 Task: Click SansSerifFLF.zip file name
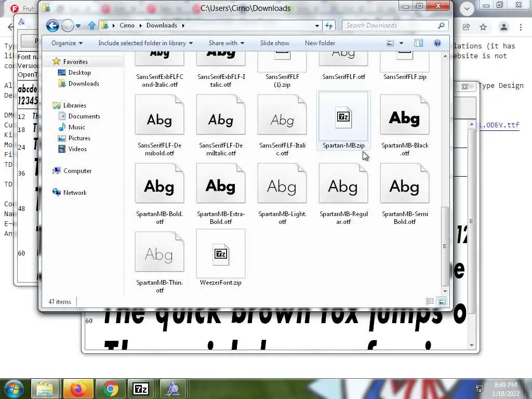coord(405,77)
